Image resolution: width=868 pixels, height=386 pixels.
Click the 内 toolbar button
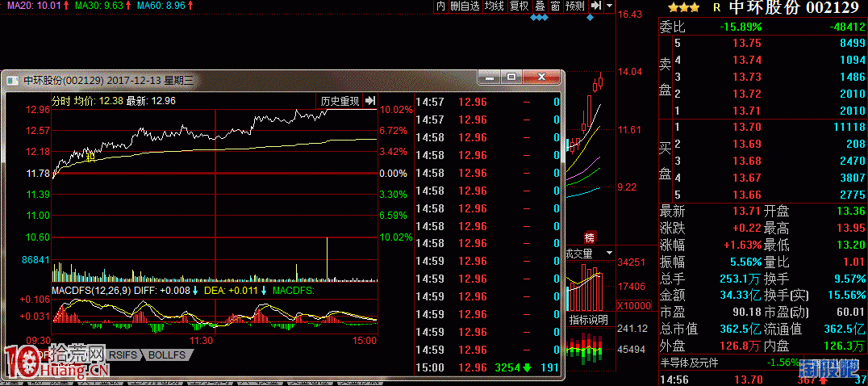(440, 6)
